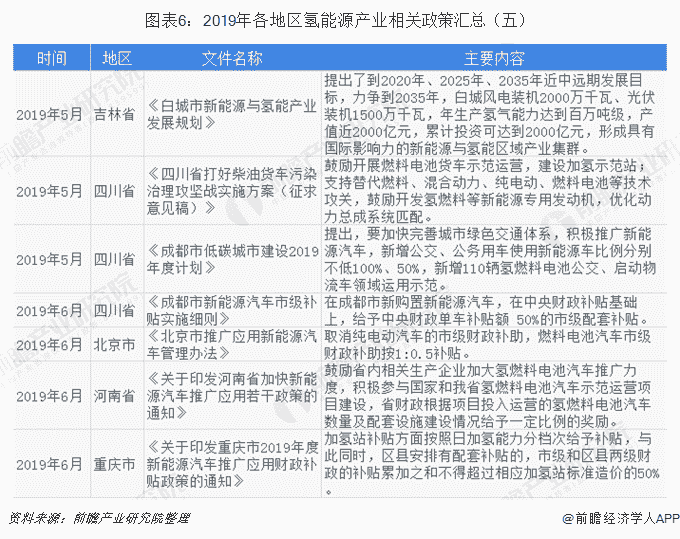Image resolution: width=680 pixels, height=539 pixels.
Task: Click source note '资料来源：前瞻产业研究院整理'
Action: point(99,519)
